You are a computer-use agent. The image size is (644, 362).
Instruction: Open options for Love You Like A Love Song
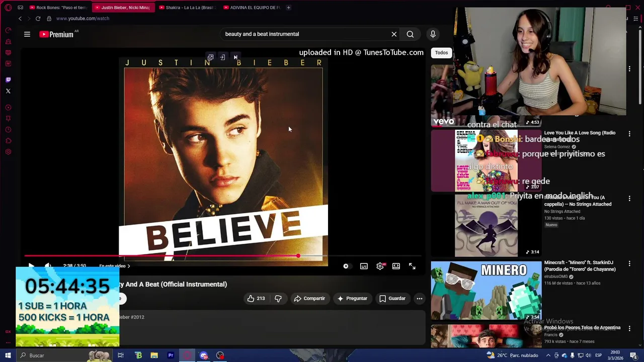629,134
